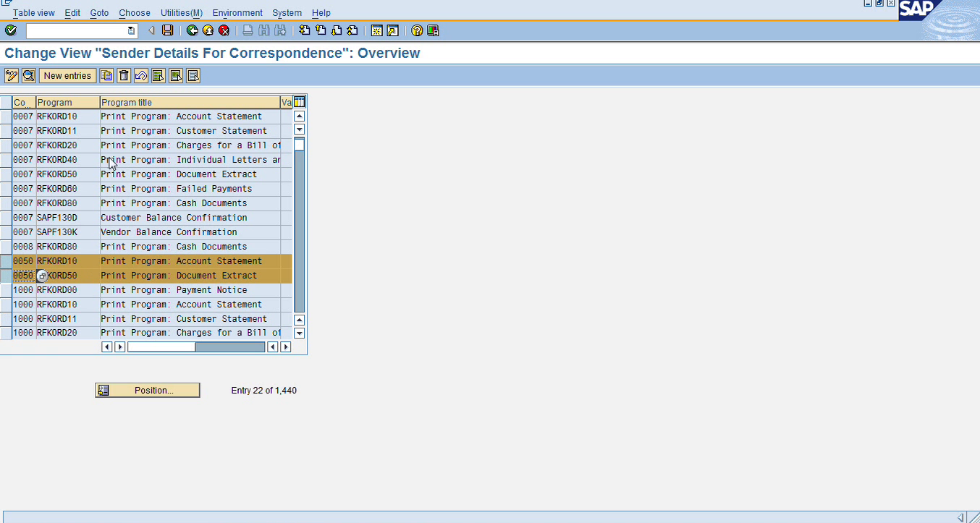
Task: Toggle row selector for 0007 RFKORD20
Action: 6,145
